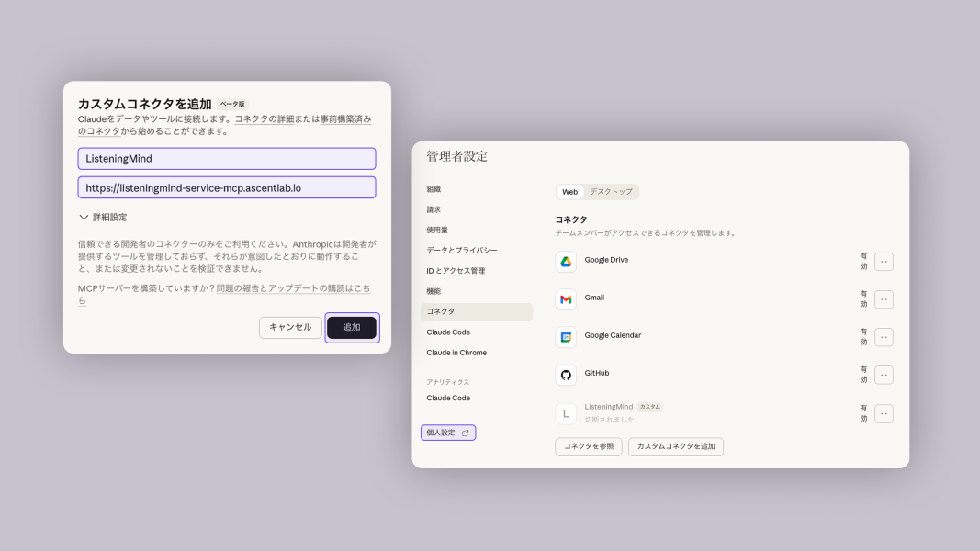
Task: Click the GitHub connector icon
Action: (x=566, y=375)
